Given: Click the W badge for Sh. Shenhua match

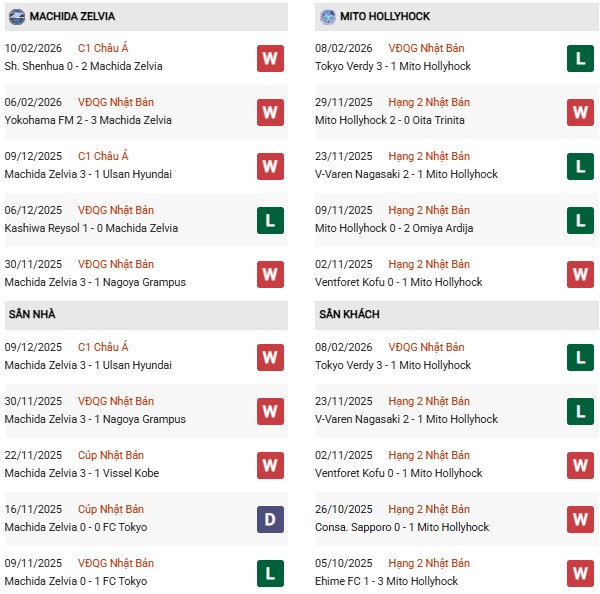Looking at the screenshot, I should (x=270, y=58).
